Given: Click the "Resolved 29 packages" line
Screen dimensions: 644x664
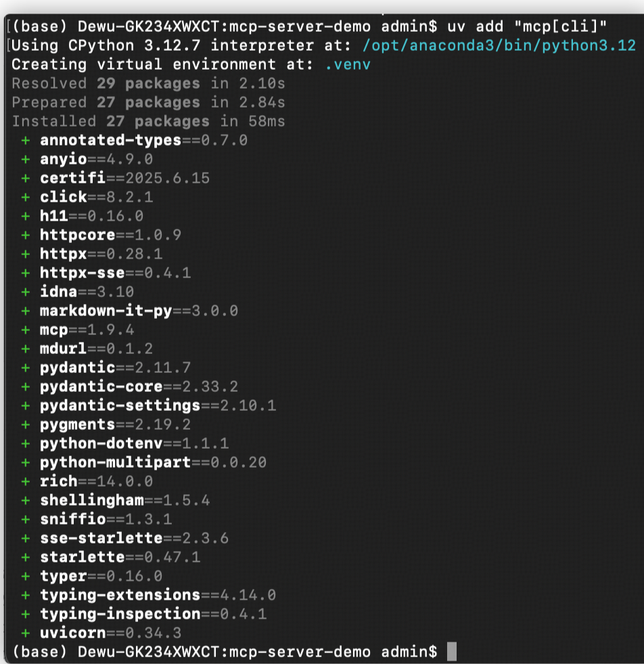Looking at the screenshot, I should (x=148, y=84).
